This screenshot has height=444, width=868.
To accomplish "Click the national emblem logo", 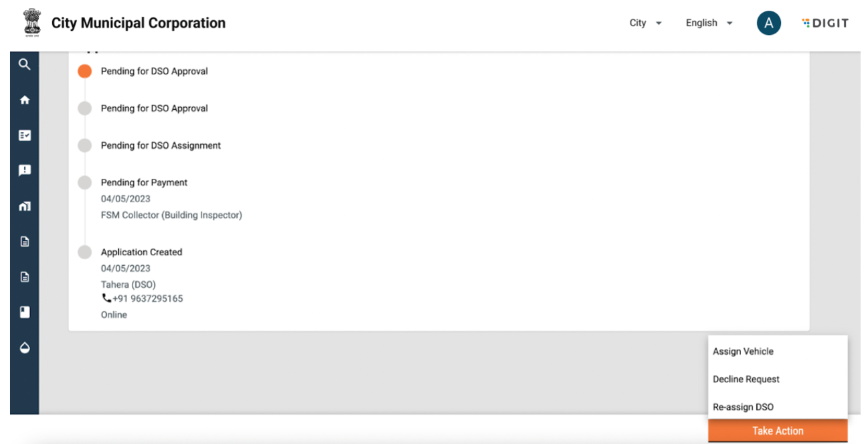I will click(x=31, y=23).
